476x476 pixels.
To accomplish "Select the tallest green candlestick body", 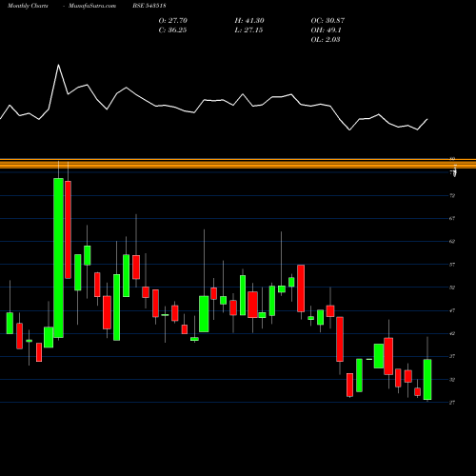I will (58, 258).
